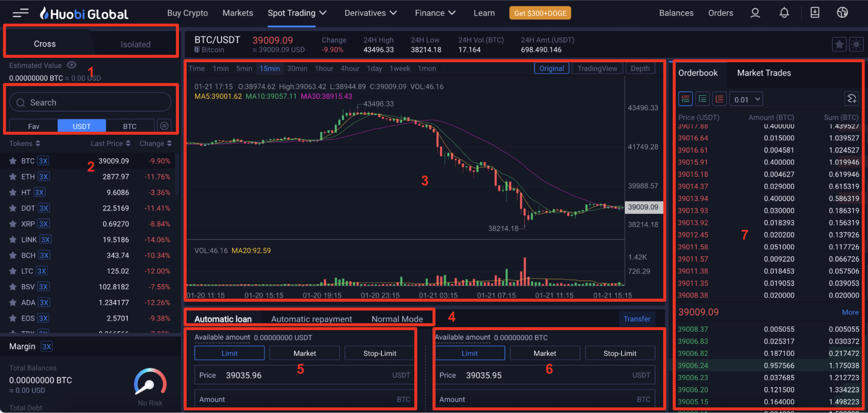Click the token Search input field

90,102
